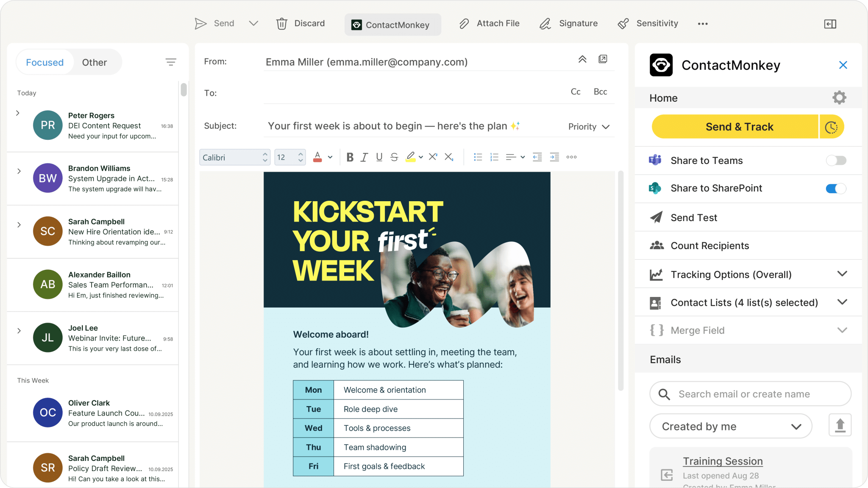Attach a file to the email

pyautogui.click(x=490, y=24)
